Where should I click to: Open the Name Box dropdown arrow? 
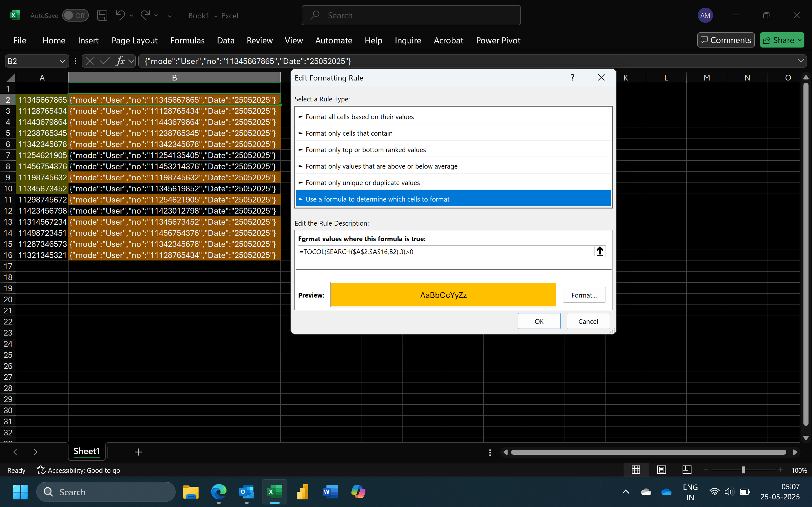pyautogui.click(x=62, y=61)
